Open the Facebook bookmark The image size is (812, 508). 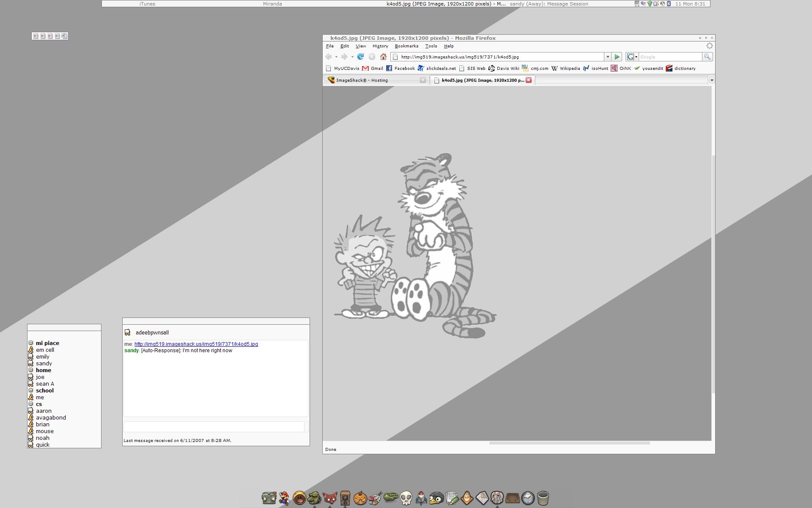400,68
